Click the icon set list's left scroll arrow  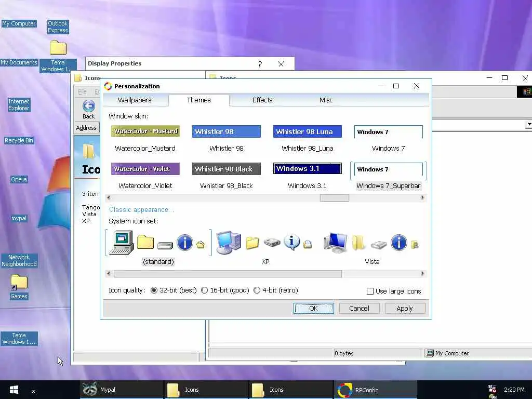(x=109, y=274)
